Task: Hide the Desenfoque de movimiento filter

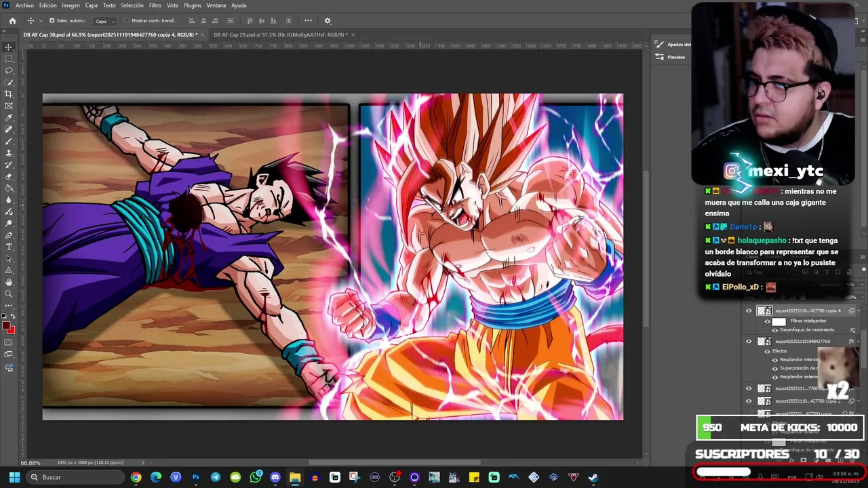Action: pyautogui.click(x=775, y=330)
